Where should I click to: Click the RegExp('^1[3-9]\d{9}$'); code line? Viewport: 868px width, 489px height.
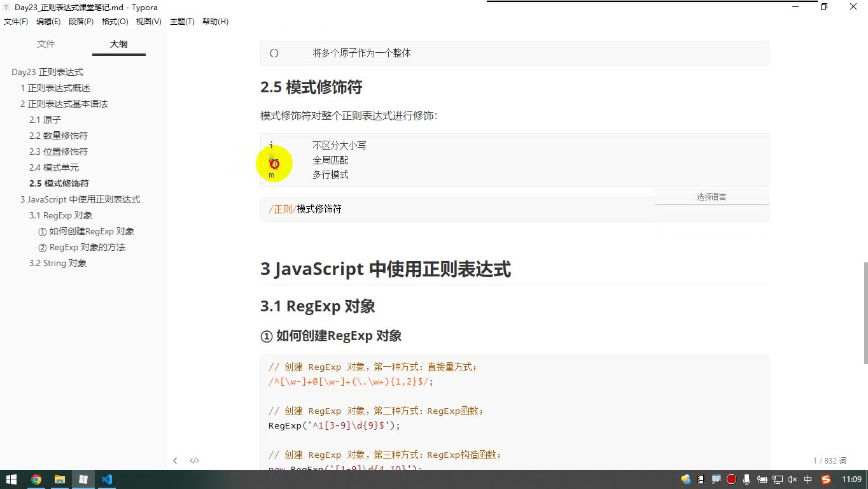click(335, 425)
